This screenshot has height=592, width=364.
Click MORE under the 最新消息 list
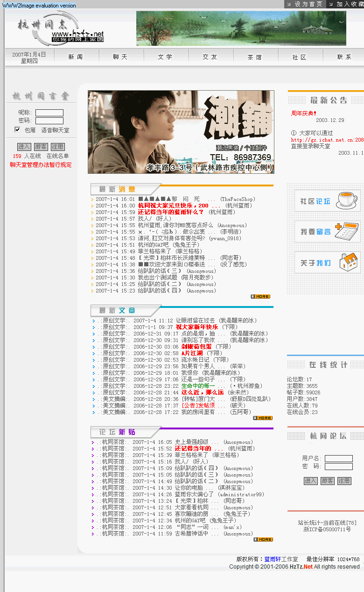260,296
